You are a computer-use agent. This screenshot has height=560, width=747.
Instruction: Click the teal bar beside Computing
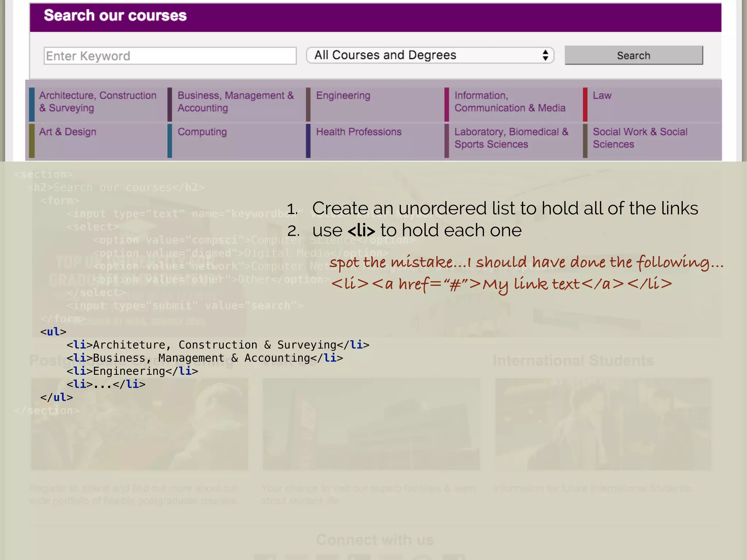click(170, 141)
